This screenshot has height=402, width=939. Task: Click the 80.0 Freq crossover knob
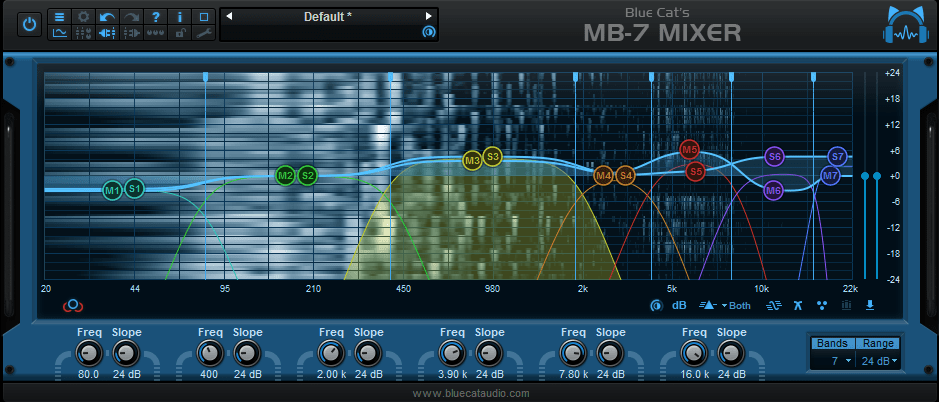pos(89,352)
